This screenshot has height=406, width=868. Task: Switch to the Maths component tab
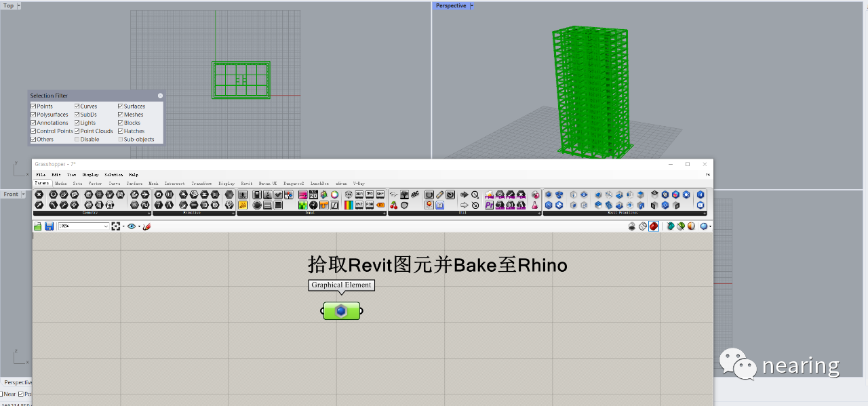(x=61, y=183)
